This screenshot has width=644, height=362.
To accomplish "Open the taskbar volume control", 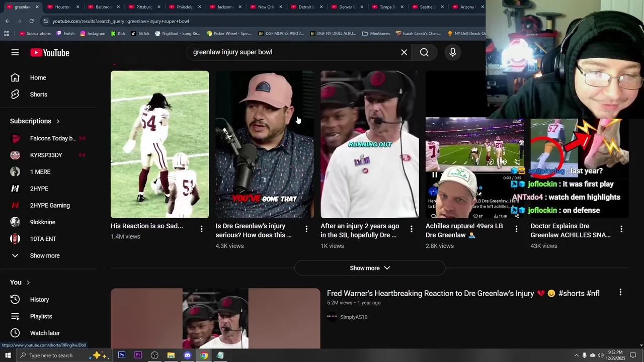I will [600, 355].
